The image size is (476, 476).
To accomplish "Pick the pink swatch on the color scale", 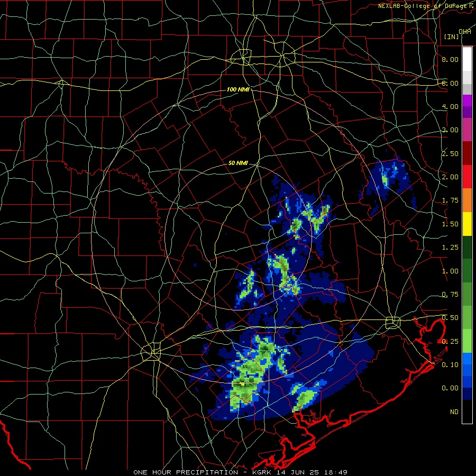I will point(467,130).
